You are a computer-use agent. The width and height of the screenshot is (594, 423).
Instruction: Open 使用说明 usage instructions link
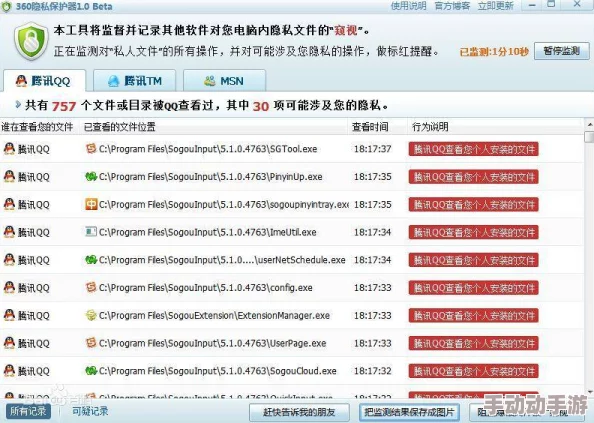pyautogui.click(x=408, y=6)
